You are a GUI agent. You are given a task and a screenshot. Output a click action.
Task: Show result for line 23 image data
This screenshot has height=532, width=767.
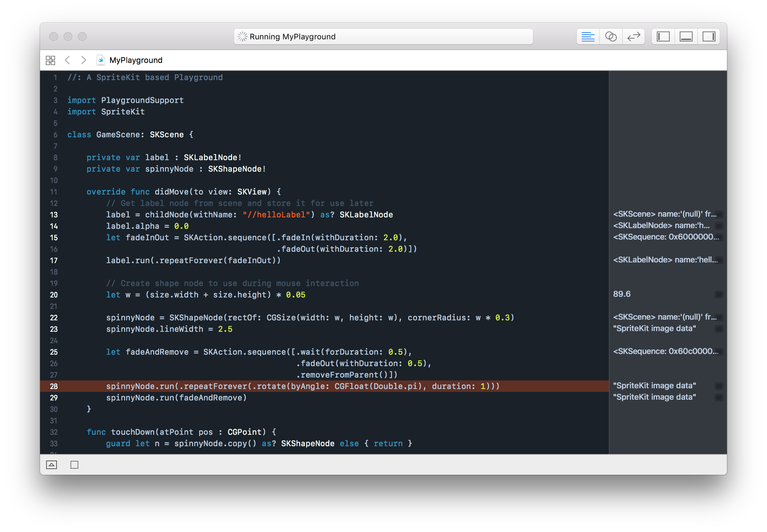point(719,329)
